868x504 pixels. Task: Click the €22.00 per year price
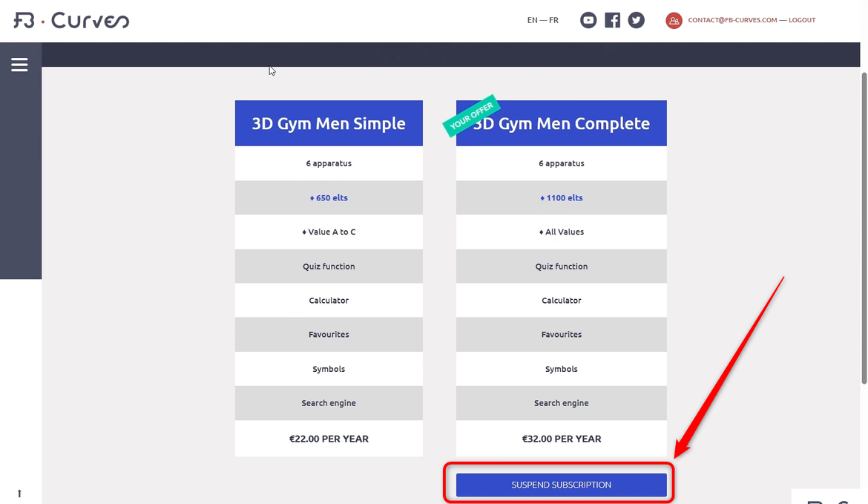click(329, 439)
